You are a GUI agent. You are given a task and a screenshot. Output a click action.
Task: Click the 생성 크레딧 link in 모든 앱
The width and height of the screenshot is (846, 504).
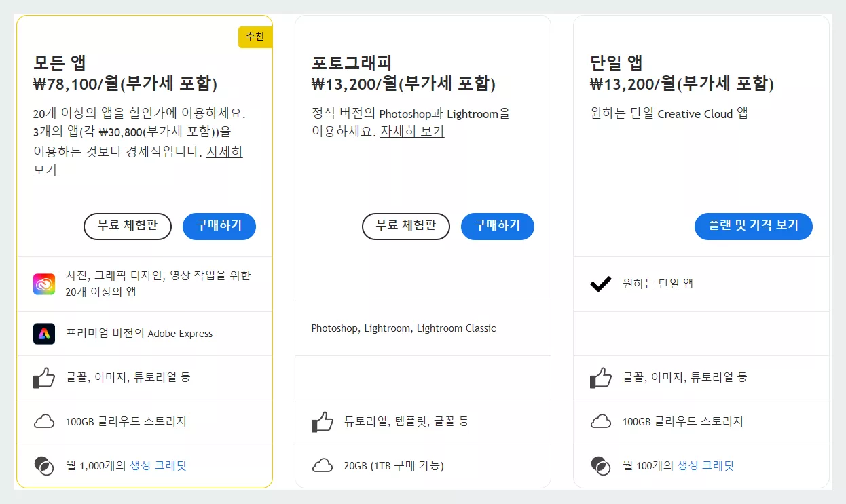[x=156, y=465]
